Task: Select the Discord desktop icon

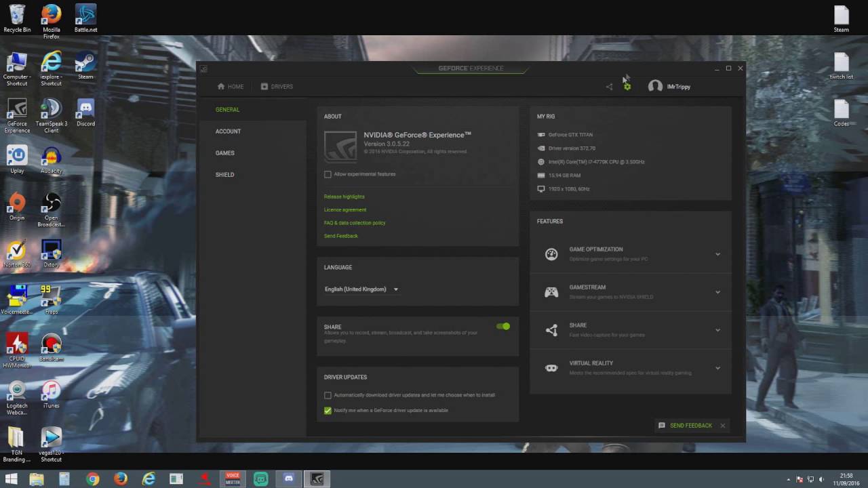Action: (x=85, y=112)
